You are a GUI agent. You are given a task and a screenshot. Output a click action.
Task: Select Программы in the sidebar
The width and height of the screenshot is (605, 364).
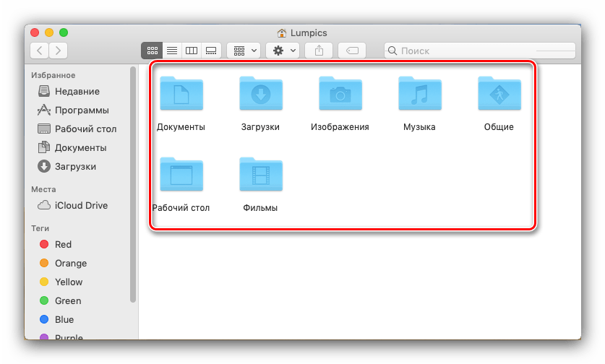point(81,110)
